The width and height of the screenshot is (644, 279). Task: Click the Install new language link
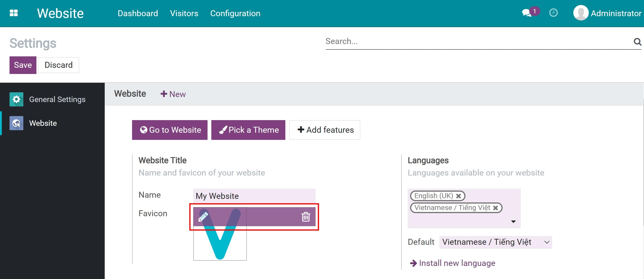tap(457, 263)
